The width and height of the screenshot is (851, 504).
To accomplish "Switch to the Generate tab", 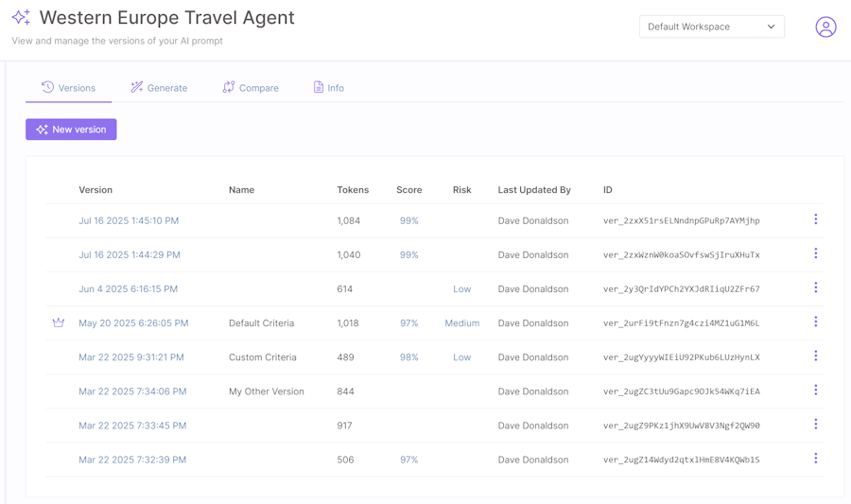I will point(159,88).
